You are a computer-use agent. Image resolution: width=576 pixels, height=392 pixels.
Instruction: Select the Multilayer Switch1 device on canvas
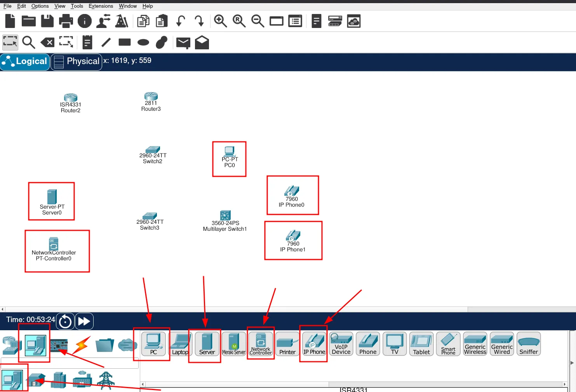pyautogui.click(x=225, y=216)
